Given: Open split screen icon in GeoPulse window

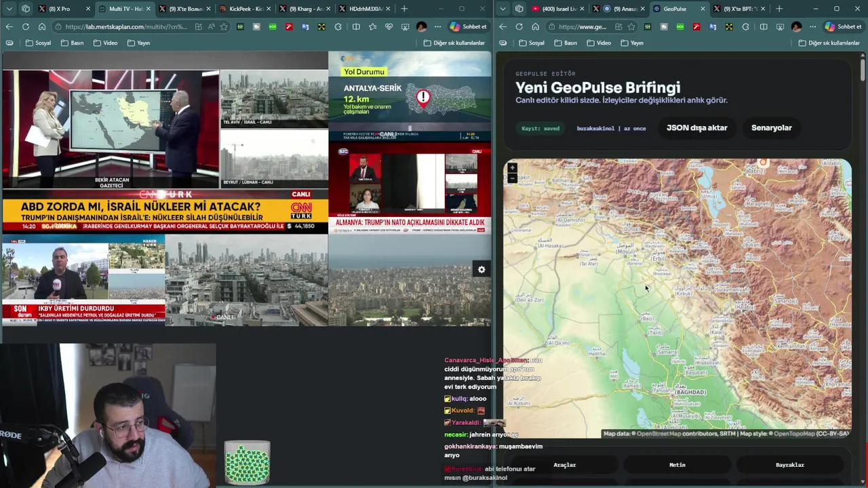Looking at the screenshot, I should [764, 26].
